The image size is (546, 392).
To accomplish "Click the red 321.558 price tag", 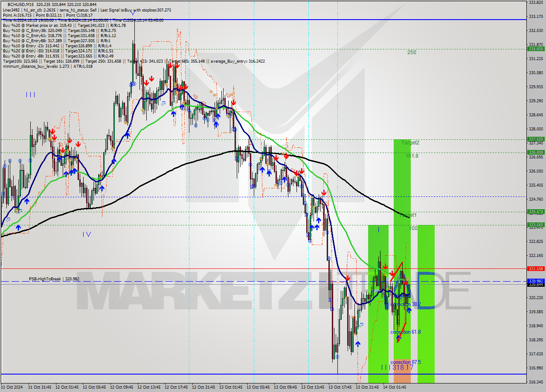I will point(536,268).
